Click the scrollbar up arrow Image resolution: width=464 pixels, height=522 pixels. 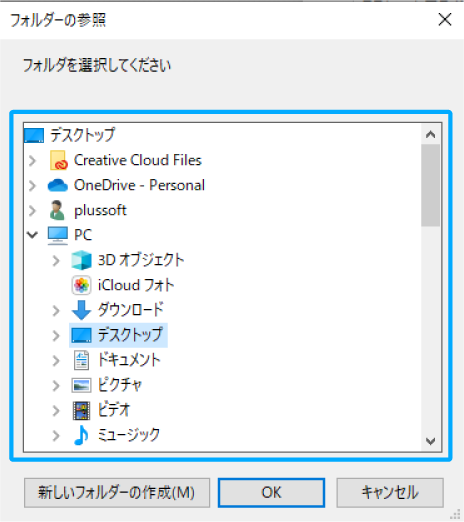click(x=430, y=135)
